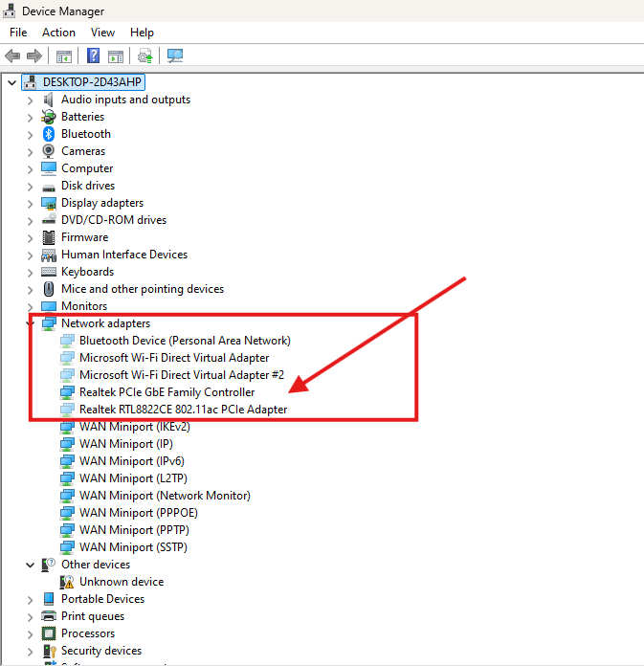Collapse the Other devices chevron

coord(30,565)
